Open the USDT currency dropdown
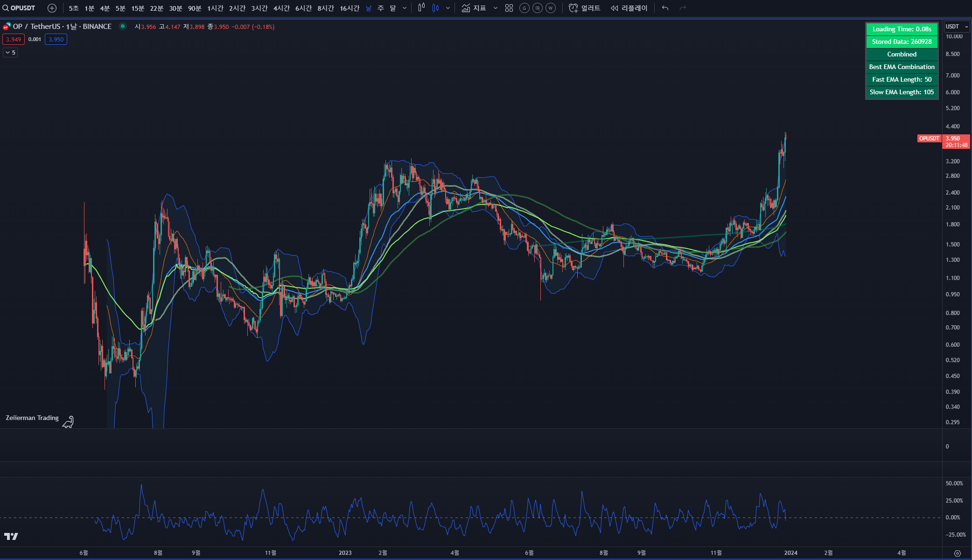The width and height of the screenshot is (972, 560). [x=956, y=27]
